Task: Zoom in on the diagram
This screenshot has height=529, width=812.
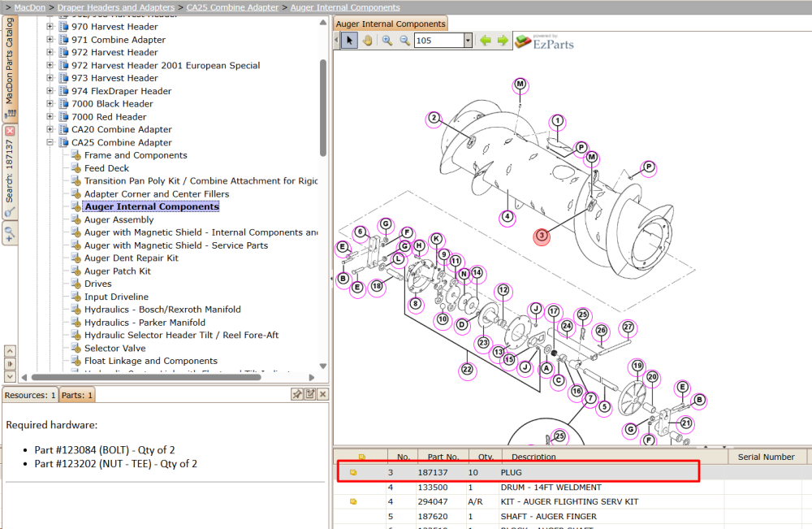Action: [x=387, y=41]
